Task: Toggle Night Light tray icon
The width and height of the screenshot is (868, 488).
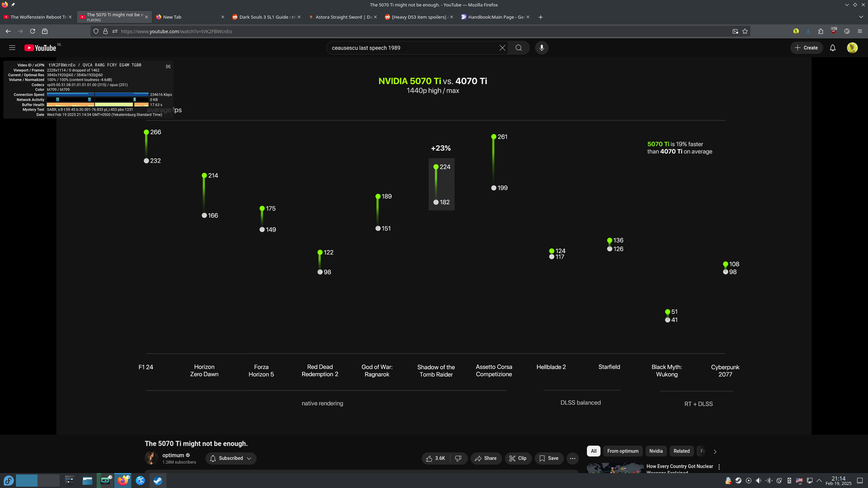Action: [779, 481]
